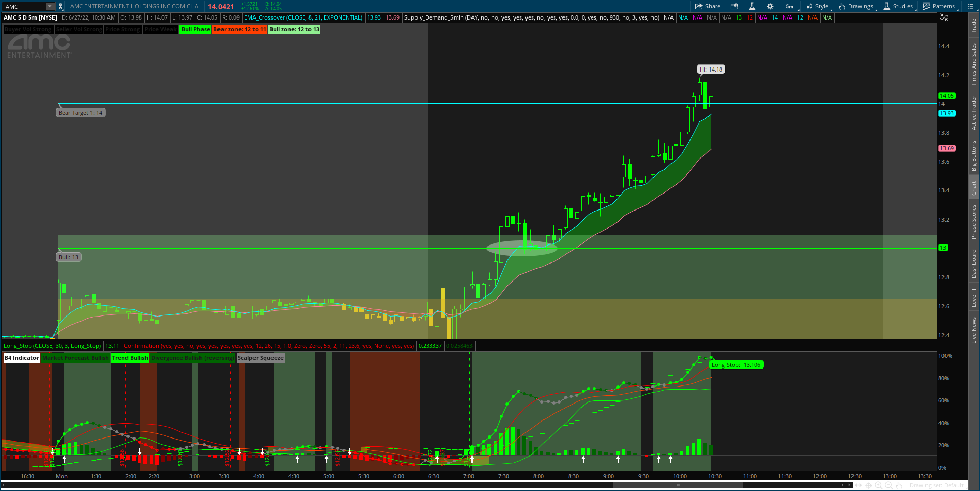Open the Times And Sales side tab
This screenshot has height=491, width=980.
coord(974,64)
